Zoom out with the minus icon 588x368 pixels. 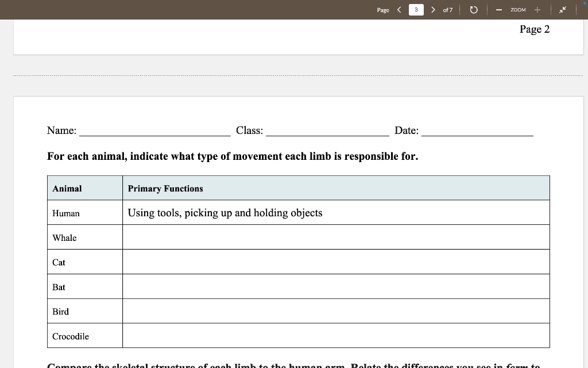tap(499, 10)
